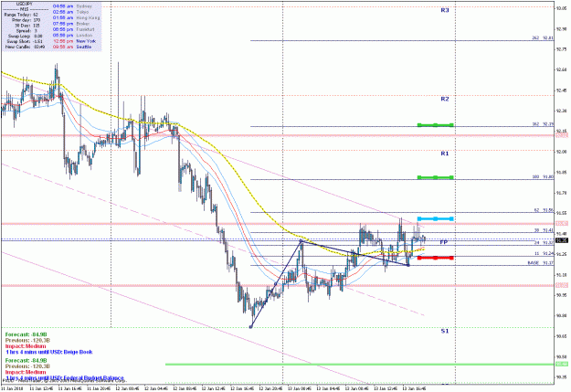Click the Fibonacci 38 level label 91.41

[x=544, y=230]
